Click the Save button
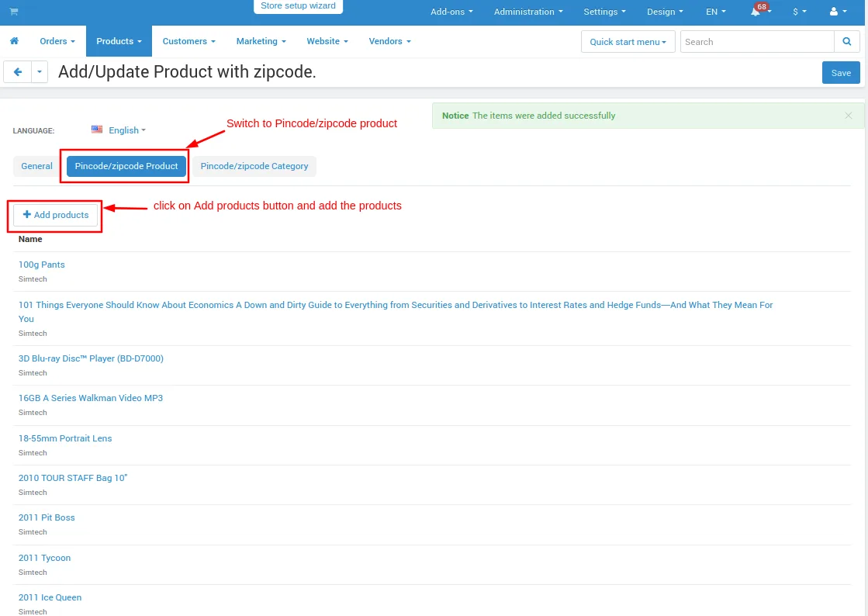The width and height of the screenshot is (868, 616). pyautogui.click(x=840, y=72)
